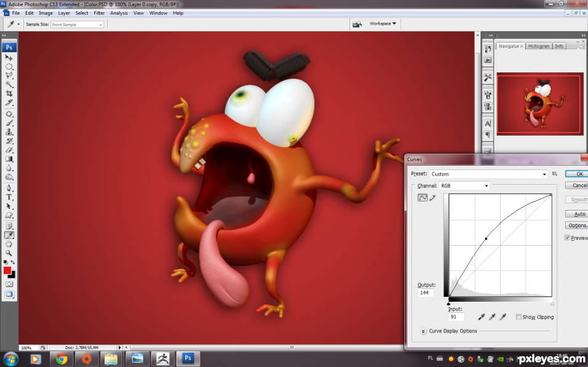
Task: Select the Path Selection tool
Action: [9, 206]
